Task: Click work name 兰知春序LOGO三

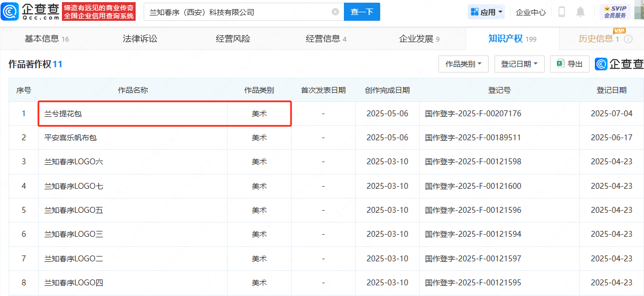Action: [x=74, y=234]
